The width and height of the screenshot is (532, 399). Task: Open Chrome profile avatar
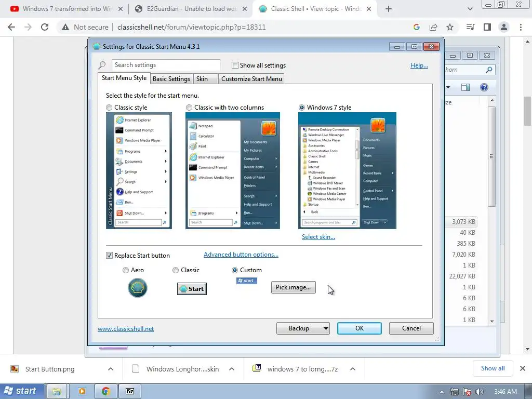504,27
